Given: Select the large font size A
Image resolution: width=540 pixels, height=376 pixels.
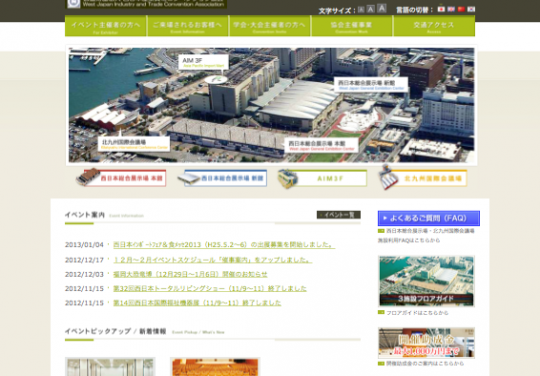Looking at the screenshot, I should (382, 8).
